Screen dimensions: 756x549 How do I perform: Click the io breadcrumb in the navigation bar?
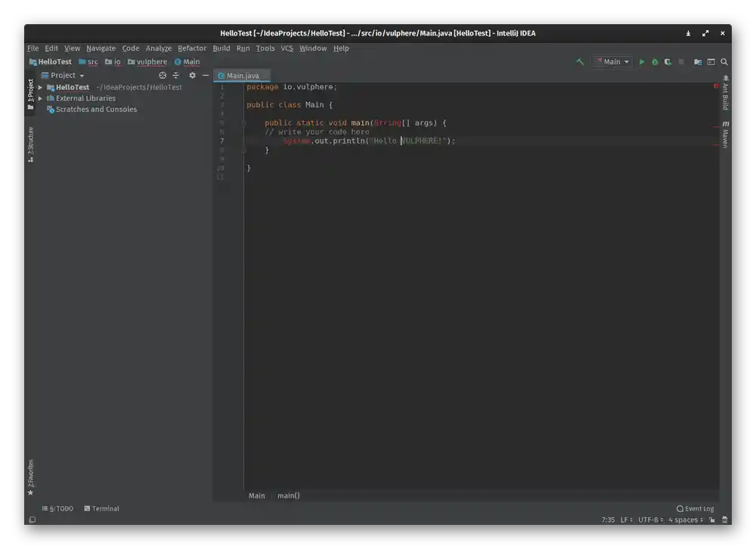113,62
